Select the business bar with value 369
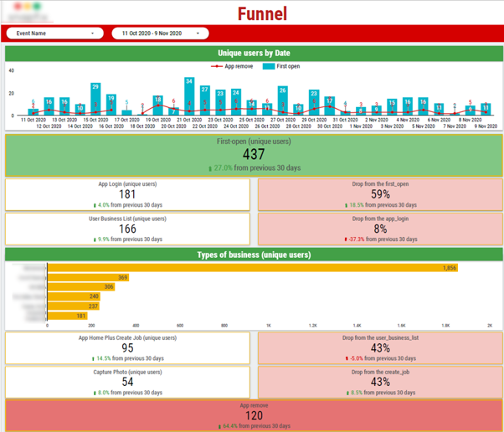Viewport: 504px width, 432px height. click(x=88, y=277)
